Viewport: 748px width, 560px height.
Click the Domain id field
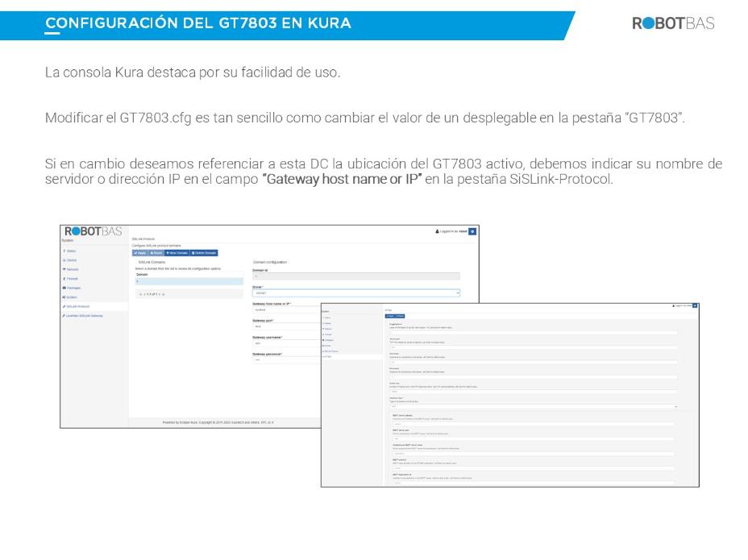pyautogui.click(x=356, y=276)
